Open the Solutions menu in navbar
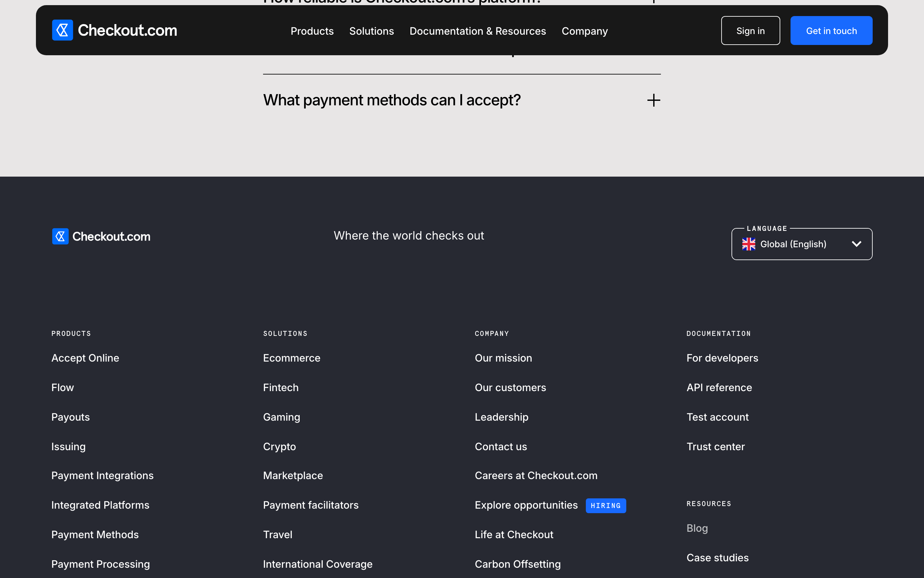Image resolution: width=924 pixels, height=578 pixels. click(x=372, y=31)
